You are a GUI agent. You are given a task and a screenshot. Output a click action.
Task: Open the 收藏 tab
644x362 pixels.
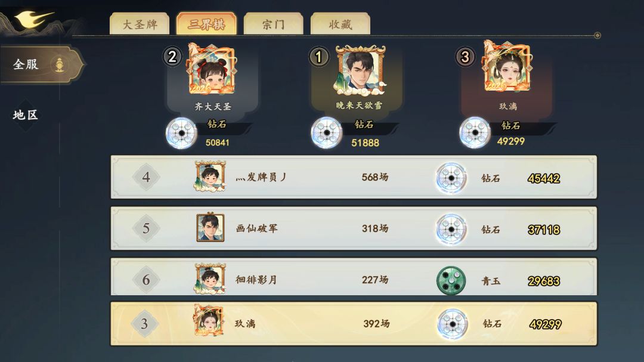[340, 24]
